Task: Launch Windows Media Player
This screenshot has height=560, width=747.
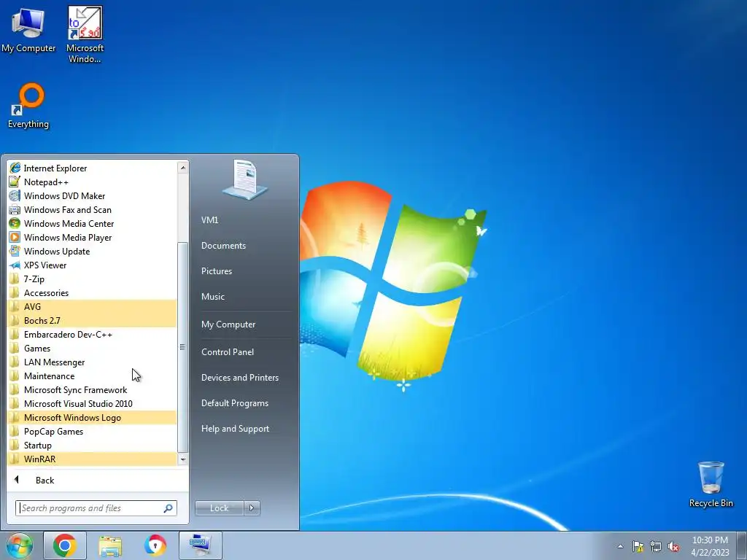Action: 92,237
